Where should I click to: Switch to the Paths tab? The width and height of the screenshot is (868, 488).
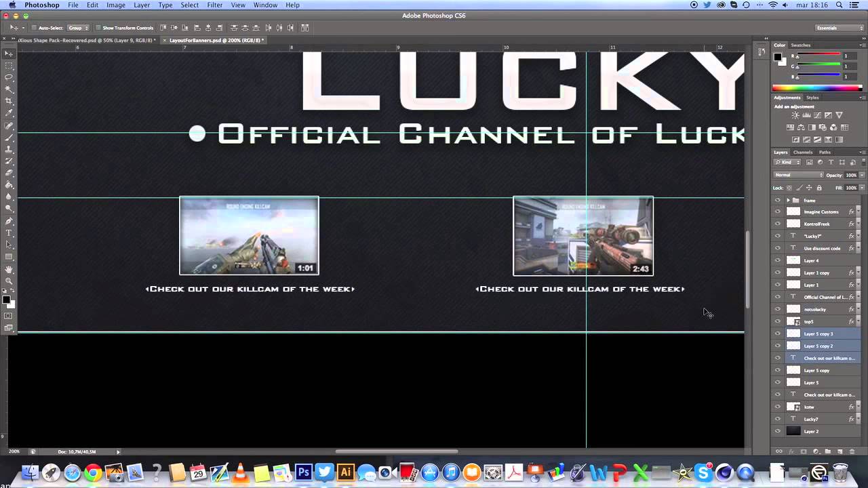[825, 152]
